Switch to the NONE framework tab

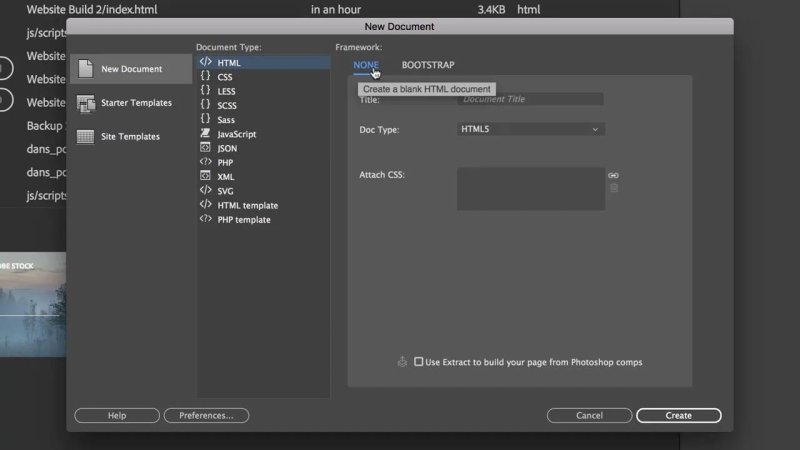(x=366, y=65)
